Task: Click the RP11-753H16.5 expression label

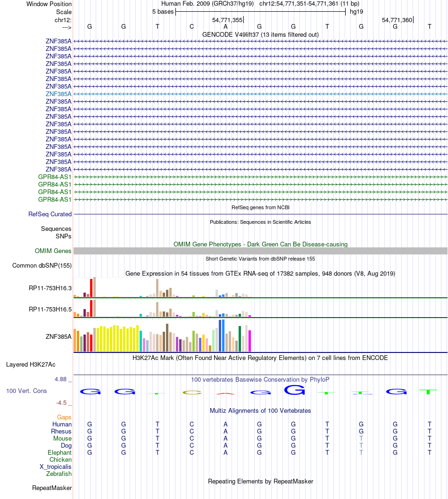Action: (50, 309)
